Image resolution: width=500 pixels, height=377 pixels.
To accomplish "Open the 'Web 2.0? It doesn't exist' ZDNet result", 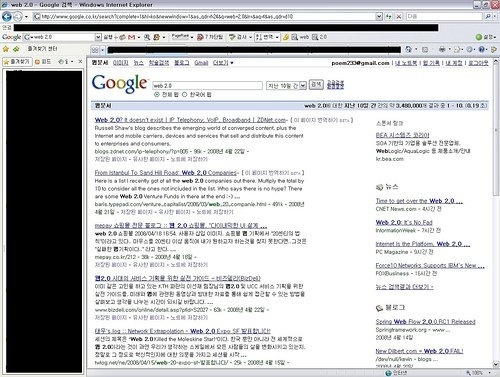I will [191, 120].
